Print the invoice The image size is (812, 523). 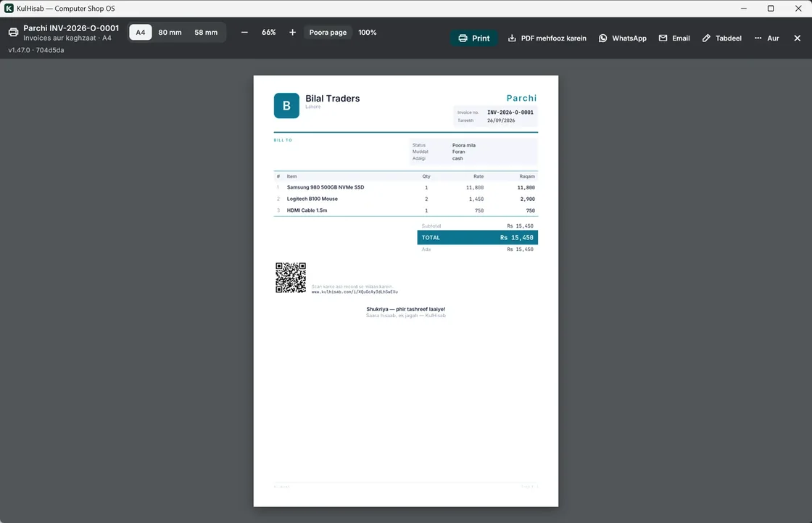pos(474,38)
